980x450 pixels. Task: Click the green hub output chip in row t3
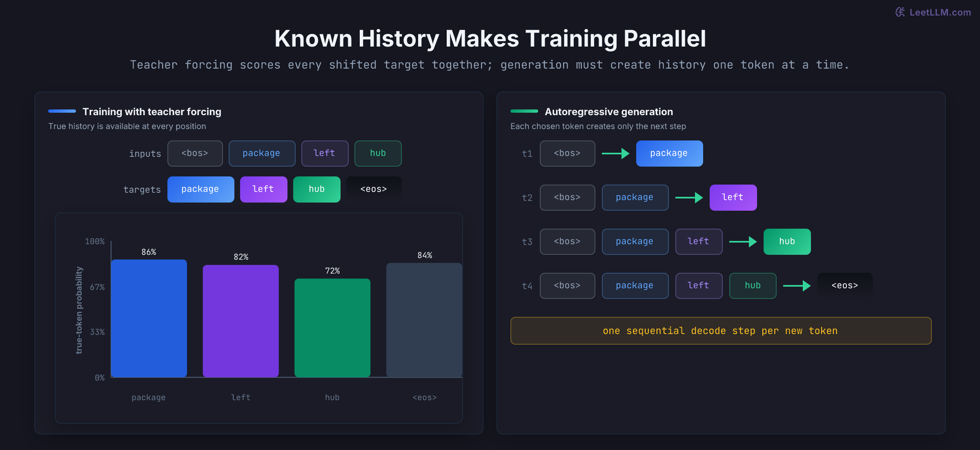click(787, 242)
